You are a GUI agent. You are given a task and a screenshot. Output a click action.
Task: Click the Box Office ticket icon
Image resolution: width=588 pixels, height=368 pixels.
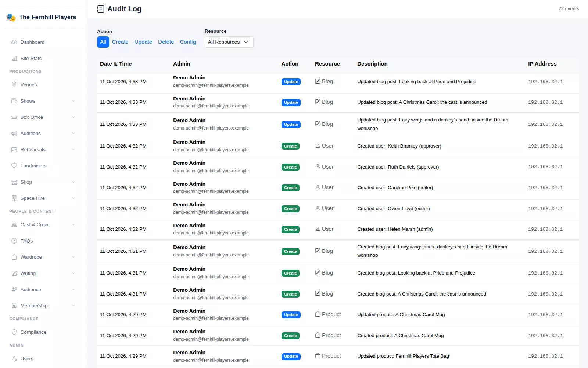(x=14, y=117)
